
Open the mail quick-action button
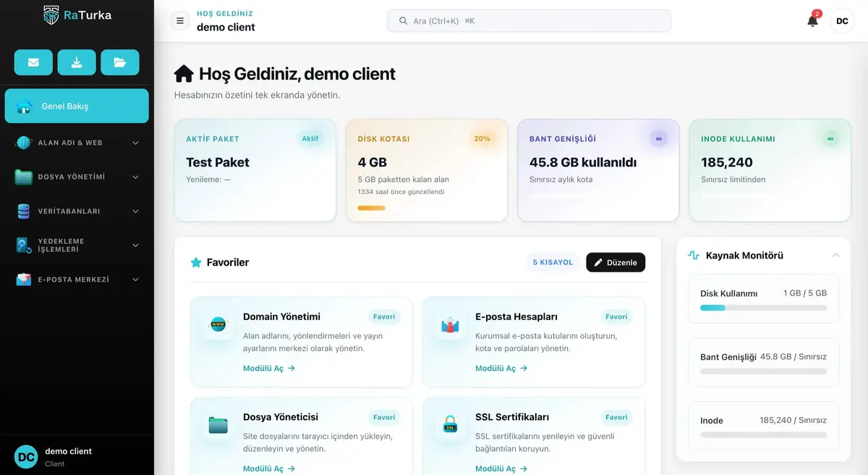(x=33, y=62)
